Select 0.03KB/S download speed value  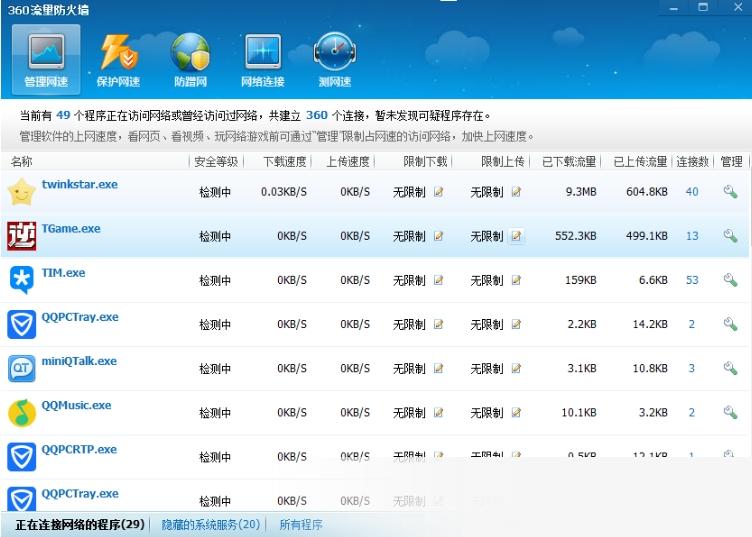(284, 192)
